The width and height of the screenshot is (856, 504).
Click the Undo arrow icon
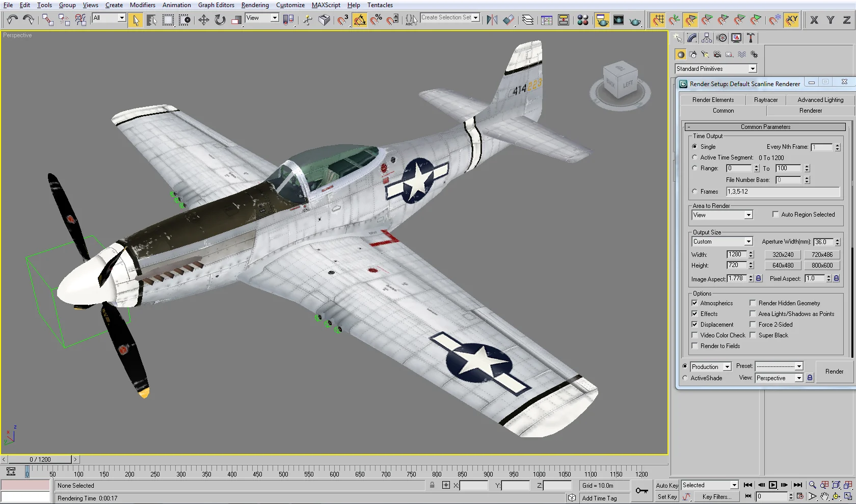click(x=12, y=20)
